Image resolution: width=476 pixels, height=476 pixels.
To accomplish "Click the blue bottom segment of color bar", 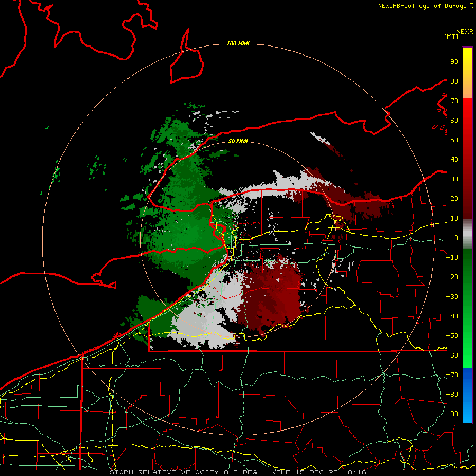I will click(x=467, y=395).
